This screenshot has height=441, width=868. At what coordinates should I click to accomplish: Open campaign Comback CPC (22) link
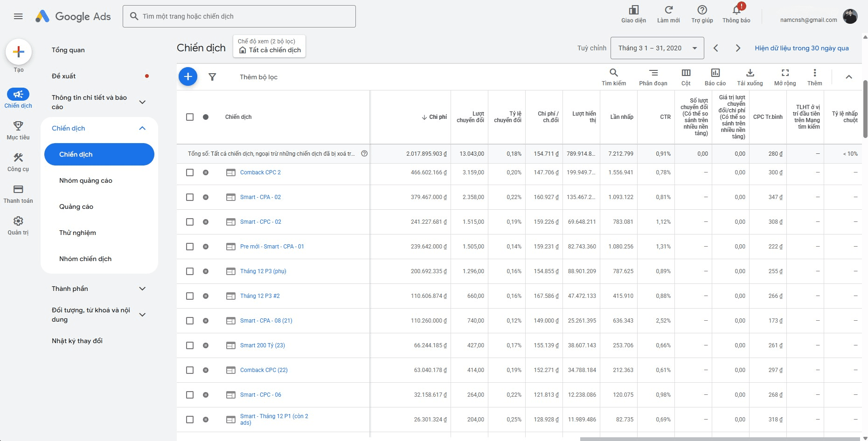point(264,370)
